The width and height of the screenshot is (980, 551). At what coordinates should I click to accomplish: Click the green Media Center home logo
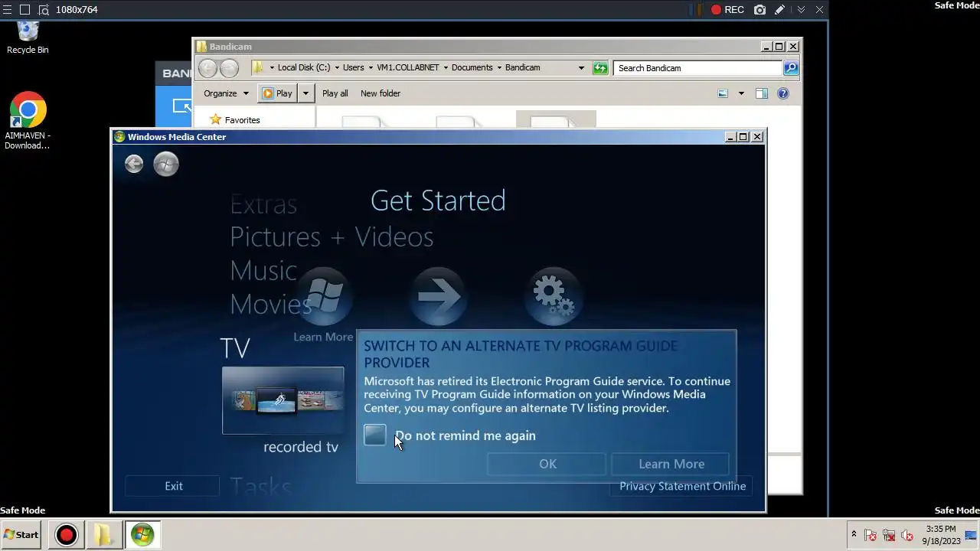(x=166, y=164)
